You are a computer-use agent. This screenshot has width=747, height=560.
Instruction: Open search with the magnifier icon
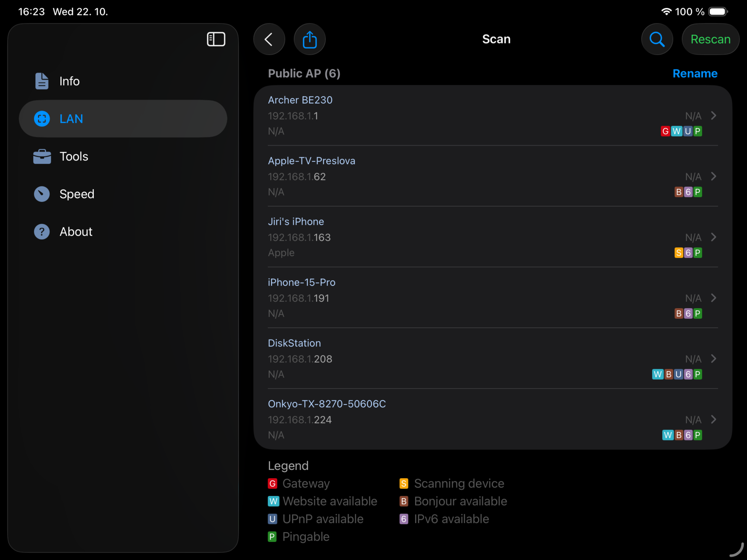(657, 39)
